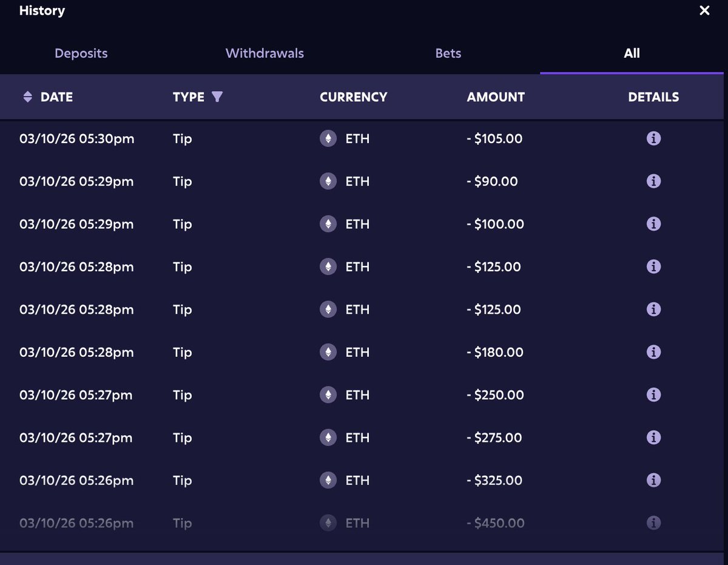Click the date in the -$325.00 row
728x565 pixels.
(76, 480)
